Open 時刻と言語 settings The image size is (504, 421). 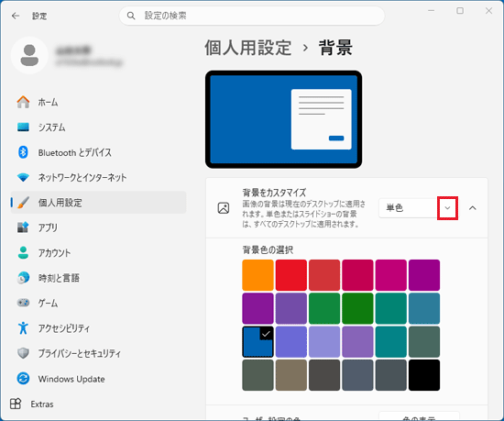point(98,278)
